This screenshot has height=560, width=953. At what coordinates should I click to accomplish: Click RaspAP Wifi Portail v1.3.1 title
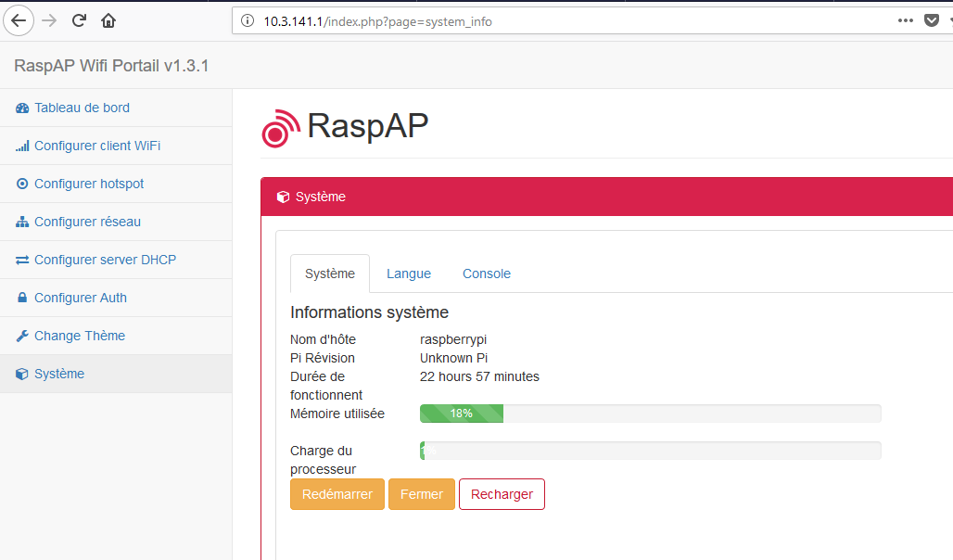point(111,66)
